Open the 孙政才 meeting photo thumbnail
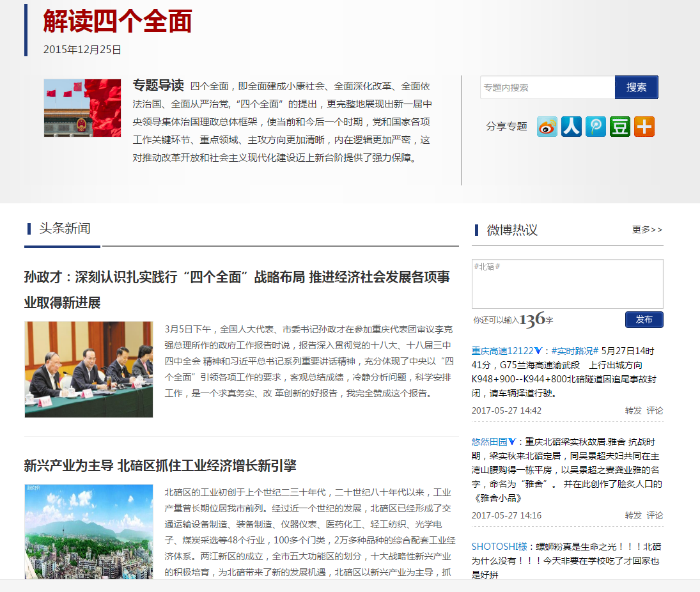 (x=89, y=370)
